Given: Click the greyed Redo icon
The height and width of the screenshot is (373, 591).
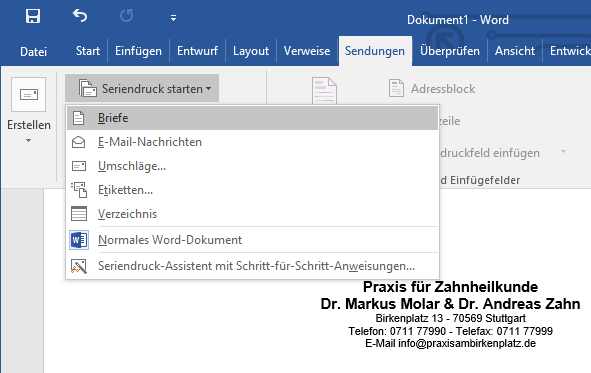Looking at the screenshot, I should click(126, 16).
